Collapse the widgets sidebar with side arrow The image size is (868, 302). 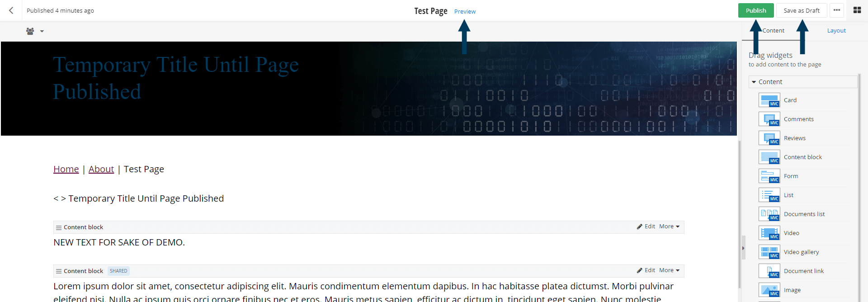click(x=743, y=248)
